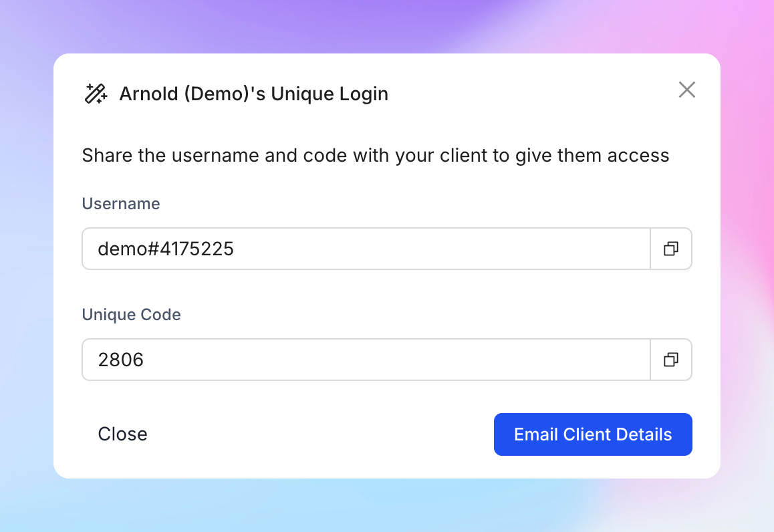Image resolution: width=774 pixels, height=532 pixels.
Task: Copy the username demo#4175225 to clipboard
Action: (671, 249)
